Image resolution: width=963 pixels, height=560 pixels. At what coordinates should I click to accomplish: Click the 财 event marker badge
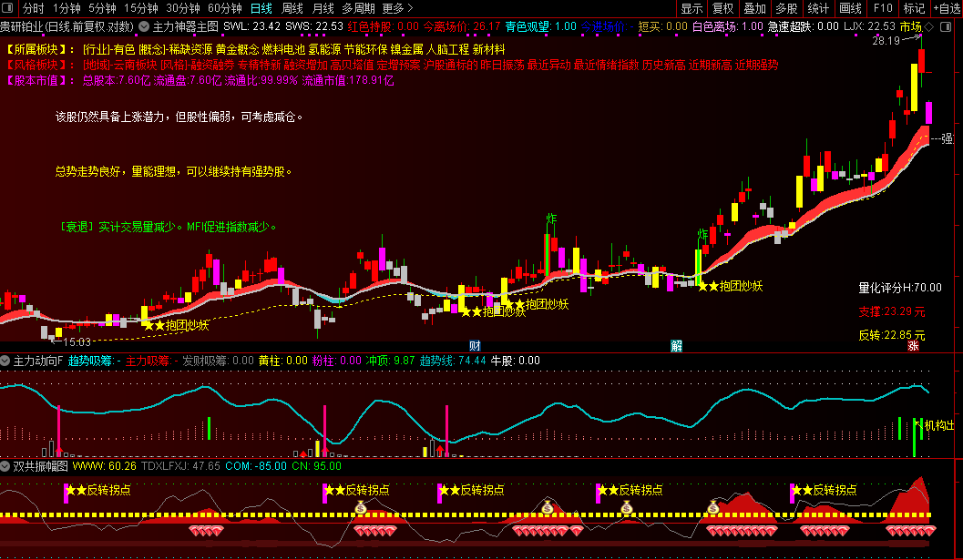coord(475,346)
